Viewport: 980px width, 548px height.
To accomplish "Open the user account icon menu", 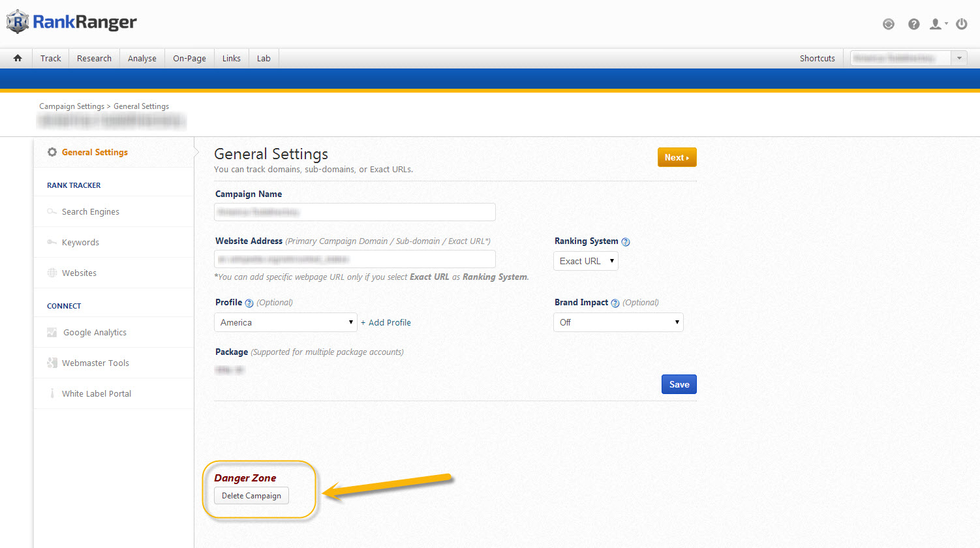I will click(937, 24).
